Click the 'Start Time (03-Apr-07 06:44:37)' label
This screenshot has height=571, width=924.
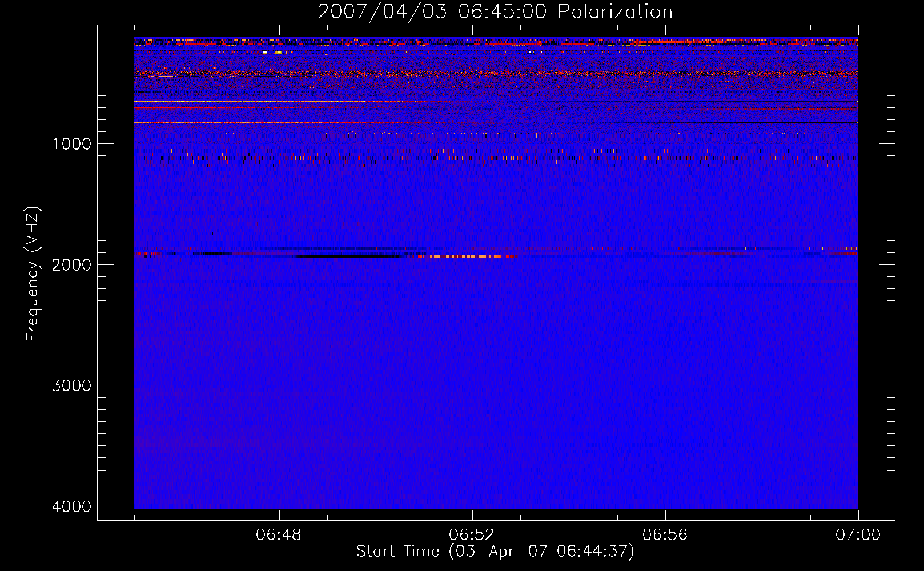pyautogui.click(x=495, y=552)
